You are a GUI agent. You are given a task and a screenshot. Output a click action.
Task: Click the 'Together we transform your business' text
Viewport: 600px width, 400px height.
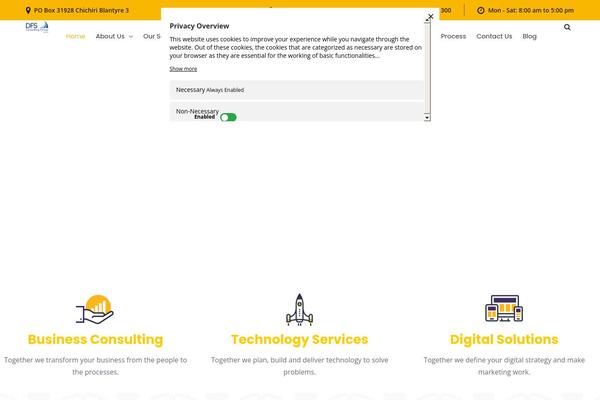pos(95,366)
